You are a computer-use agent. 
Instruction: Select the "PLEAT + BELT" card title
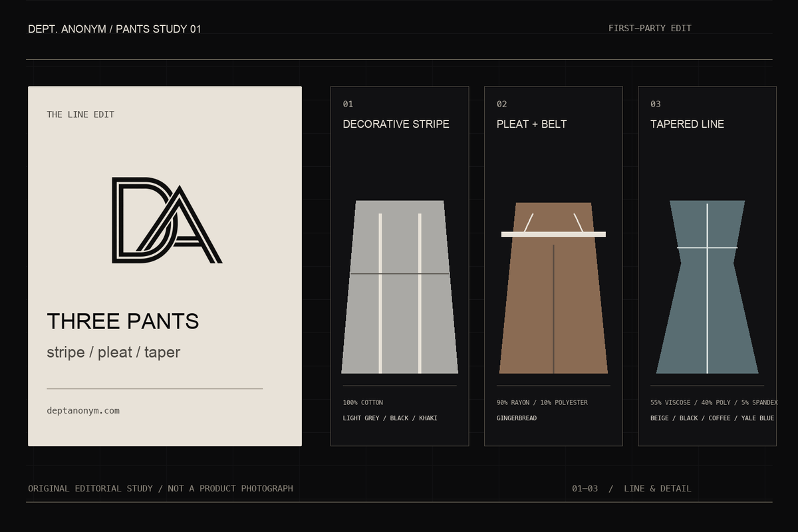coord(531,124)
